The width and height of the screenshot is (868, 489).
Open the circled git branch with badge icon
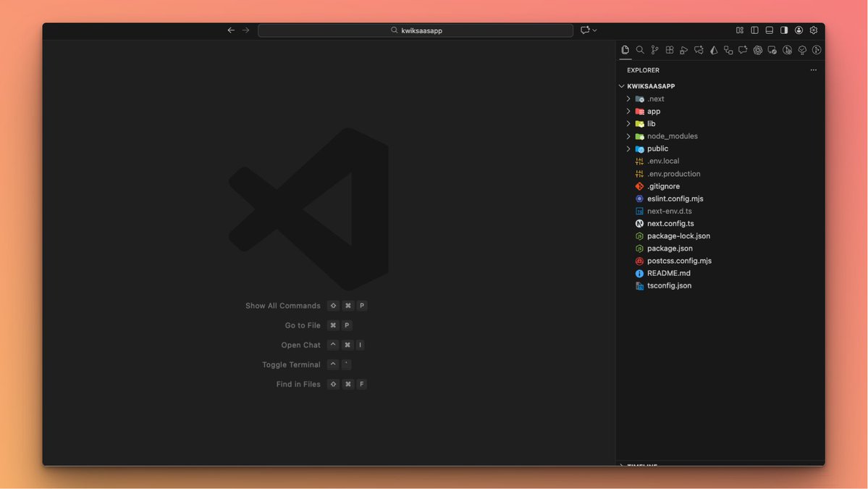[x=787, y=50]
